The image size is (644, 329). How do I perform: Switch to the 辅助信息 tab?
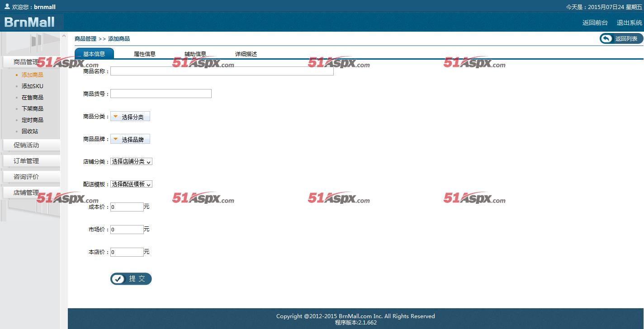195,54
